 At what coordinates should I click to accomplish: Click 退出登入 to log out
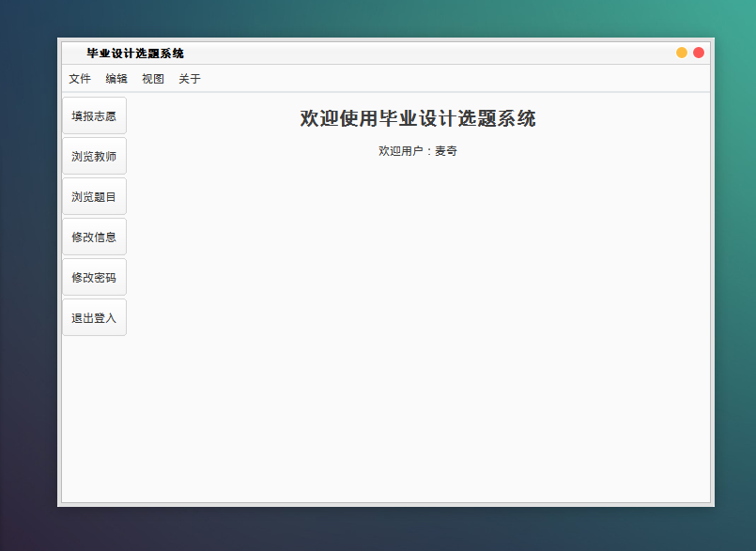point(94,316)
